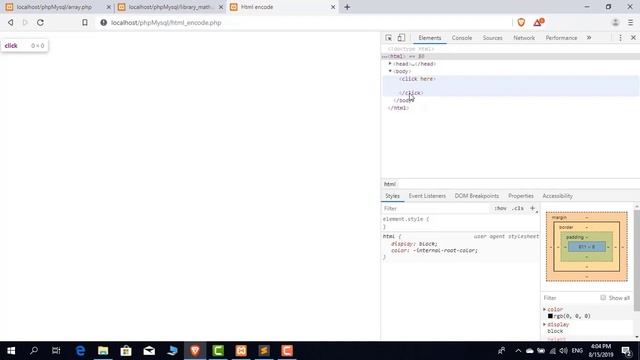Select the Styles sub-tab
The height and width of the screenshot is (360, 640).
392,196
